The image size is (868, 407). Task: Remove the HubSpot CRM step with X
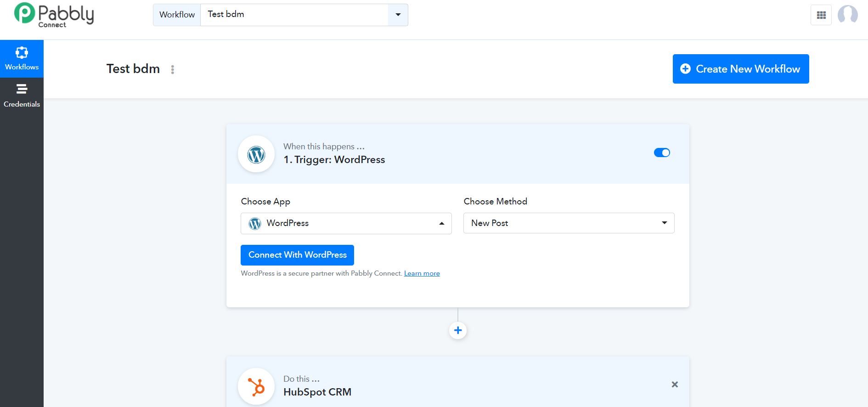tap(675, 384)
